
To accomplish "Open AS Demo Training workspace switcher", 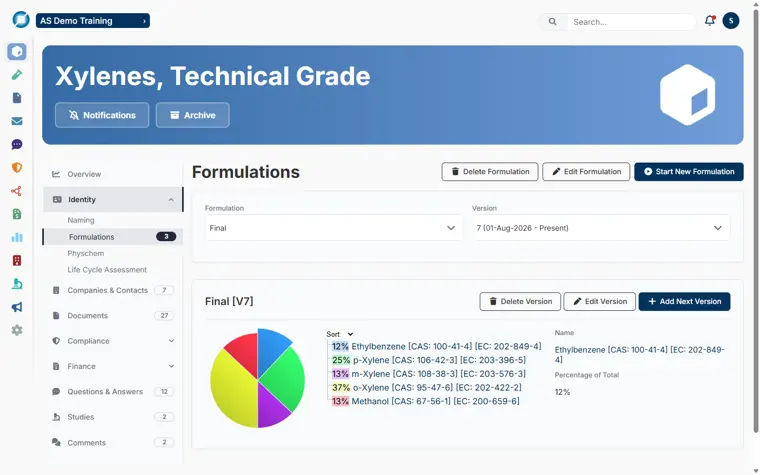I will click(93, 21).
